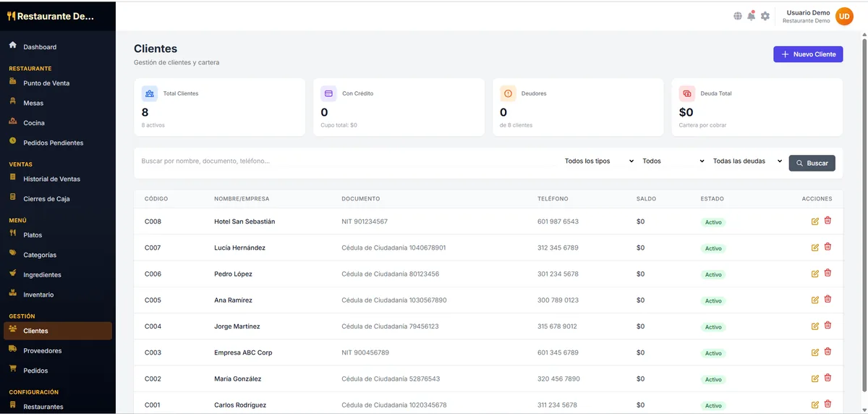868x414 pixels.
Task: Delete client Empresa ABC Corp via trash icon
Action: tap(827, 352)
